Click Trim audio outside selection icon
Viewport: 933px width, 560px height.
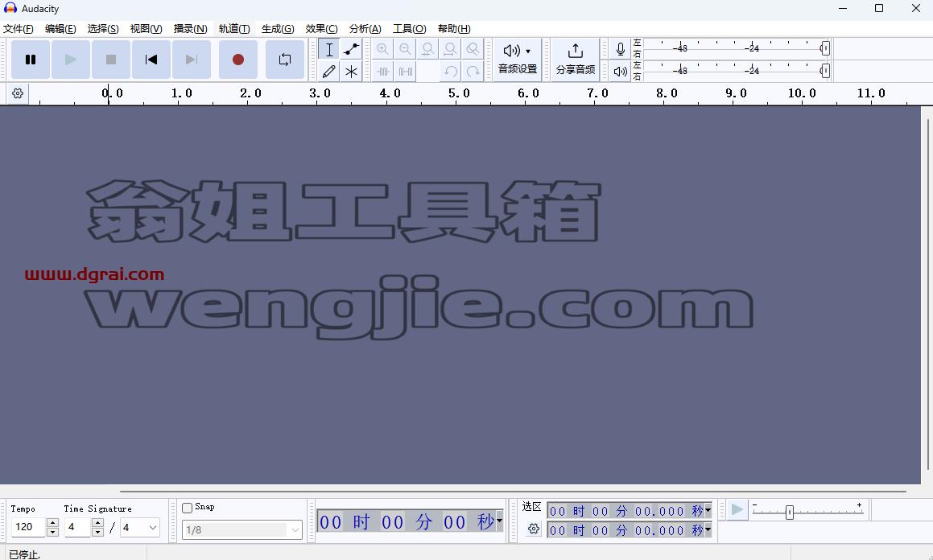coord(382,72)
